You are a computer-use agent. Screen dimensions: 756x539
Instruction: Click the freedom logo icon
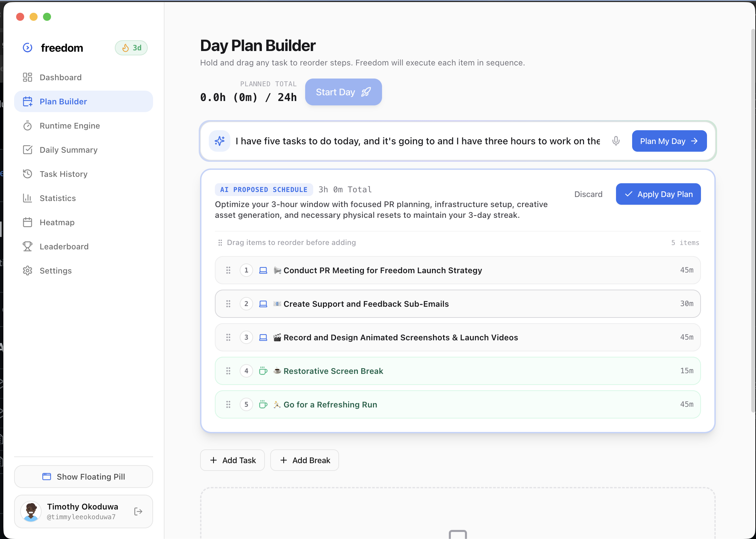click(28, 48)
